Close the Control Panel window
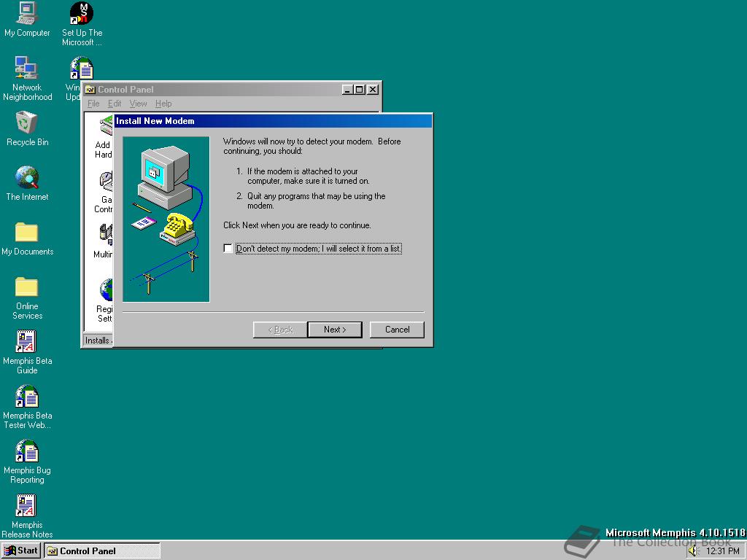747x560 pixels. (373, 90)
